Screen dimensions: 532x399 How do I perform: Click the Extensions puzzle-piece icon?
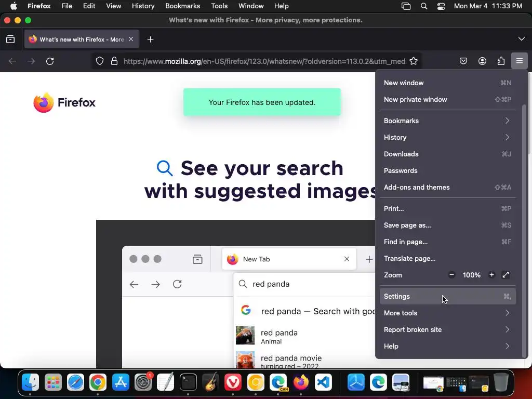(501, 61)
